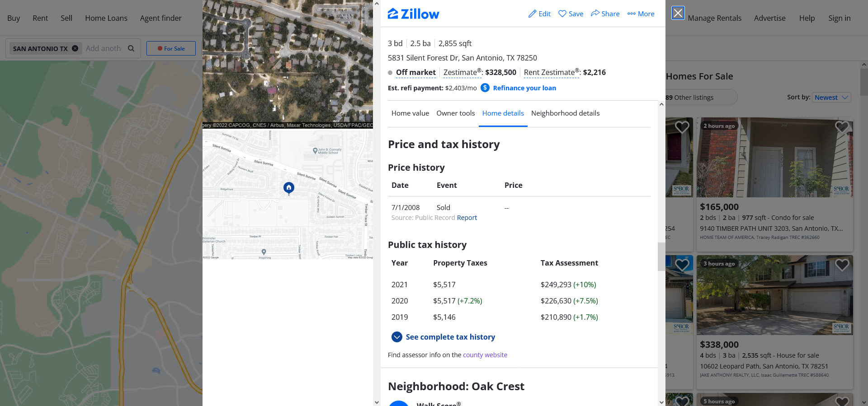Report the 7/1/2008 sold record
Viewport: 868px width, 406px height.
(x=467, y=218)
